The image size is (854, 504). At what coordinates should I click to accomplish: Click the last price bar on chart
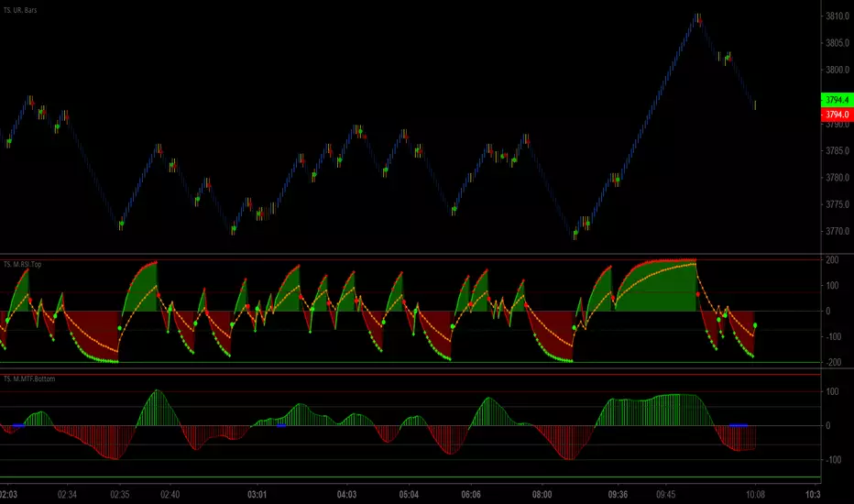754,105
